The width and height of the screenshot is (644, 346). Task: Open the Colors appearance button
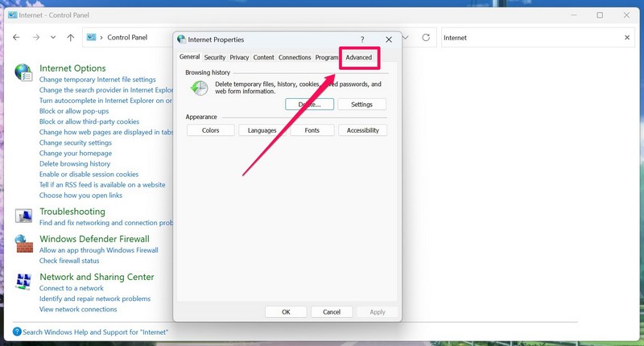210,130
